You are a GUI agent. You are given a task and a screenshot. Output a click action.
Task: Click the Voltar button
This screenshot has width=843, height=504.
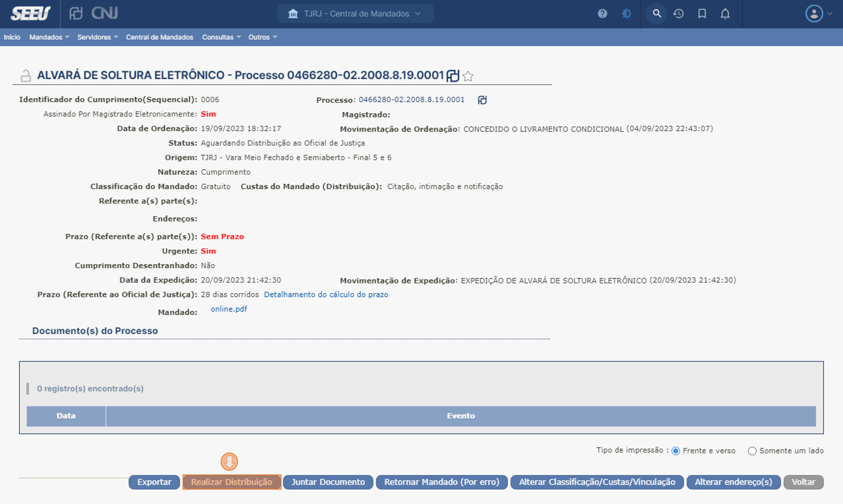point(804,482)
